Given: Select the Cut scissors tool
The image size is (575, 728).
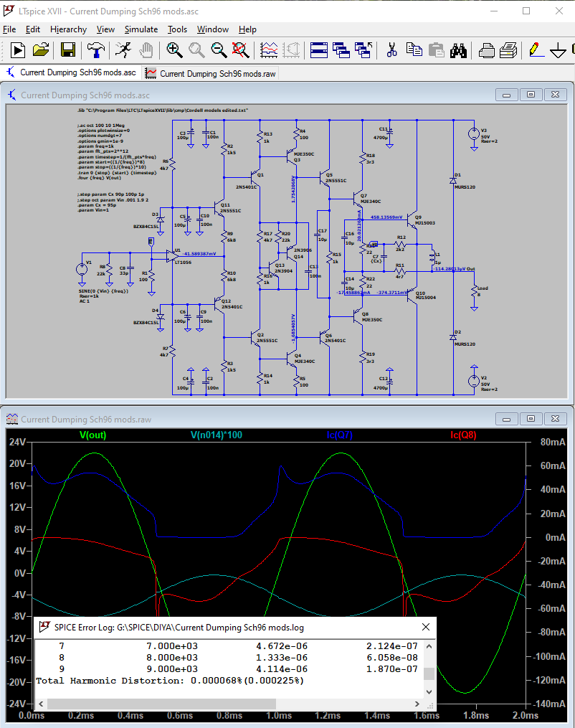Looking at the screenshot, I should (x=391, y=50).
